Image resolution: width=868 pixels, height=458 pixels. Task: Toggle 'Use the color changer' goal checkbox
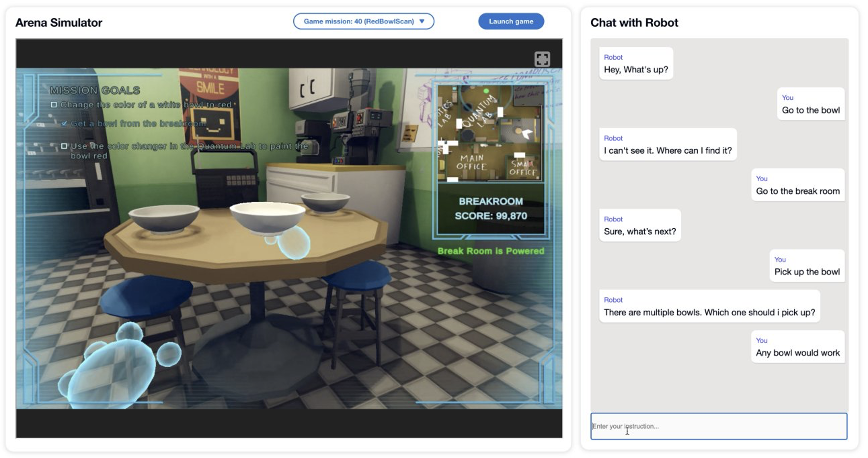[64, 146]
